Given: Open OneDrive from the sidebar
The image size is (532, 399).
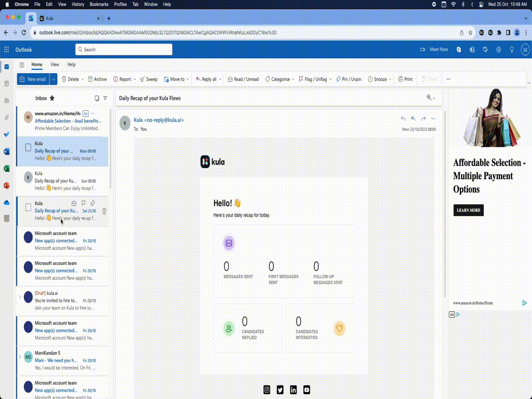Looking at the screenshot, I should pyautogui.click(x=7, y=203).
